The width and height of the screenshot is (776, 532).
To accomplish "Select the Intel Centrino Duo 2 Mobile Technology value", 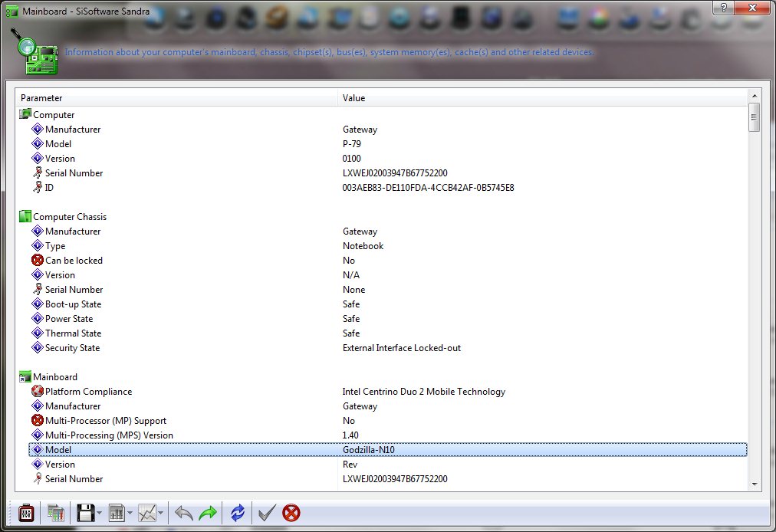I will point(423,392).
